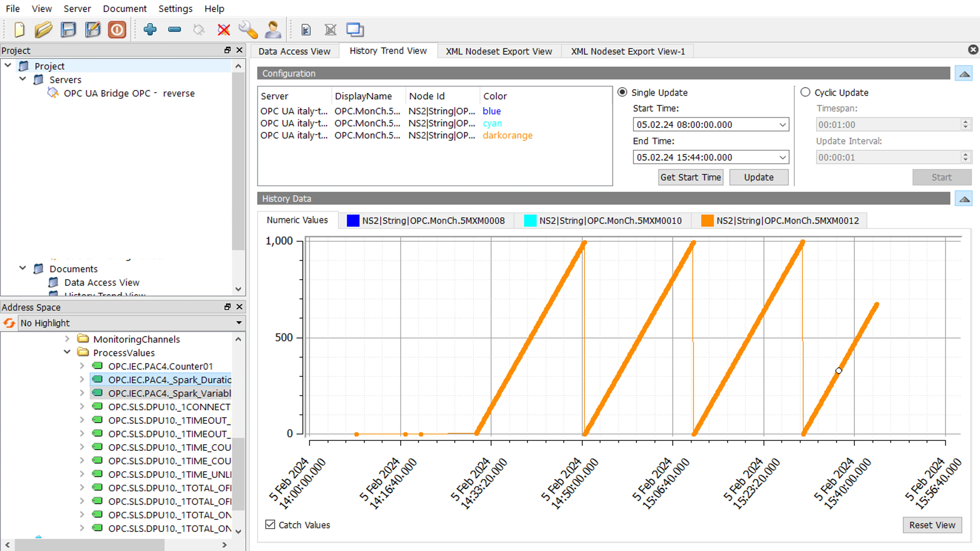Click the Open Project folder icon
The height and width of the screenshot is (551, 980).
pyautogui.click(x=43, y=29)
